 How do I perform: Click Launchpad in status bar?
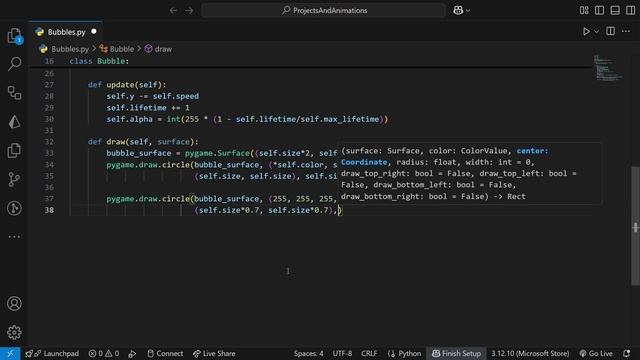[51, 353]
